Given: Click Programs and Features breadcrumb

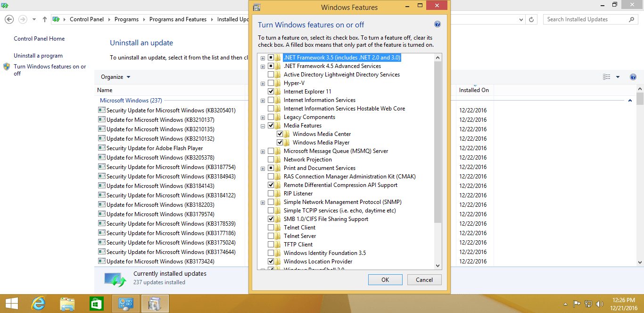Looking at the screenshot, I should click(x=178, y=19).
